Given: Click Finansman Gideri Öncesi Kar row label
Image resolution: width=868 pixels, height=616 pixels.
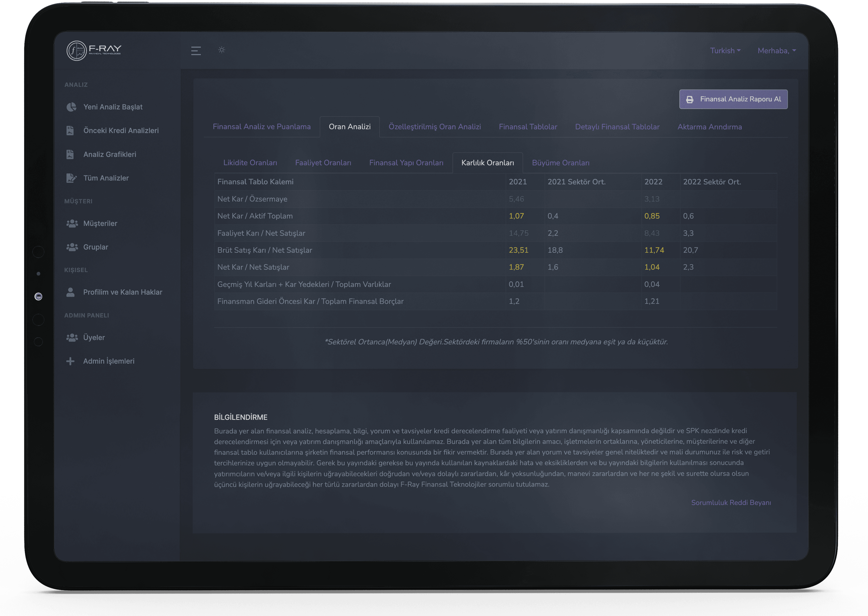Looking at the screenshot, I should click(x=310, y=301).
